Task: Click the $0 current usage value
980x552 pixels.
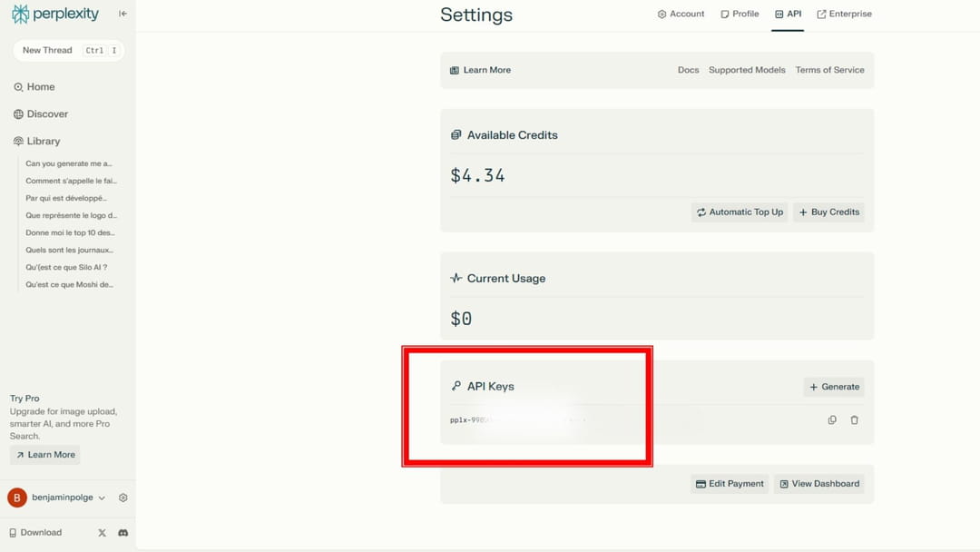Action: click(x=461, y=319)
